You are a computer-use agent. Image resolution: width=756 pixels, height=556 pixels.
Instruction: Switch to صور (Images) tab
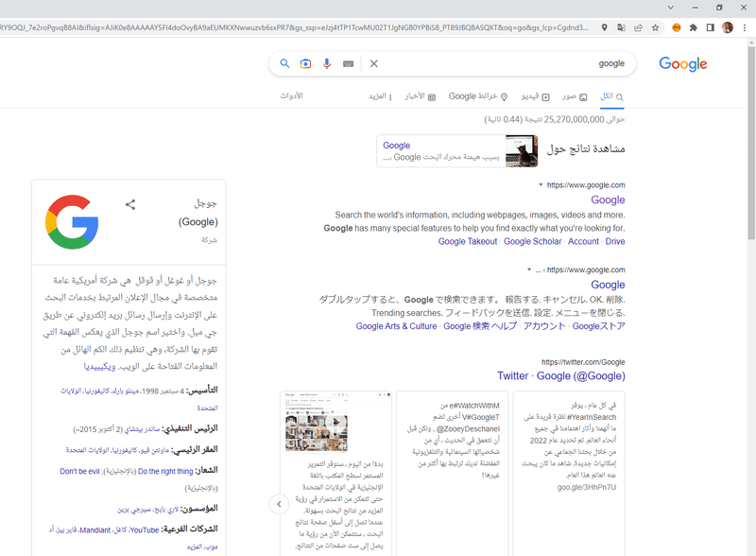coord(575,96)
